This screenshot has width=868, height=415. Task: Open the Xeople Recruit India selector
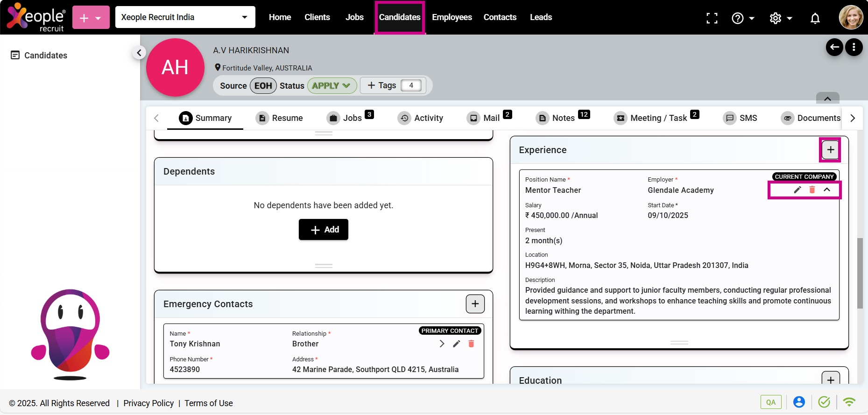pos(185,17)
